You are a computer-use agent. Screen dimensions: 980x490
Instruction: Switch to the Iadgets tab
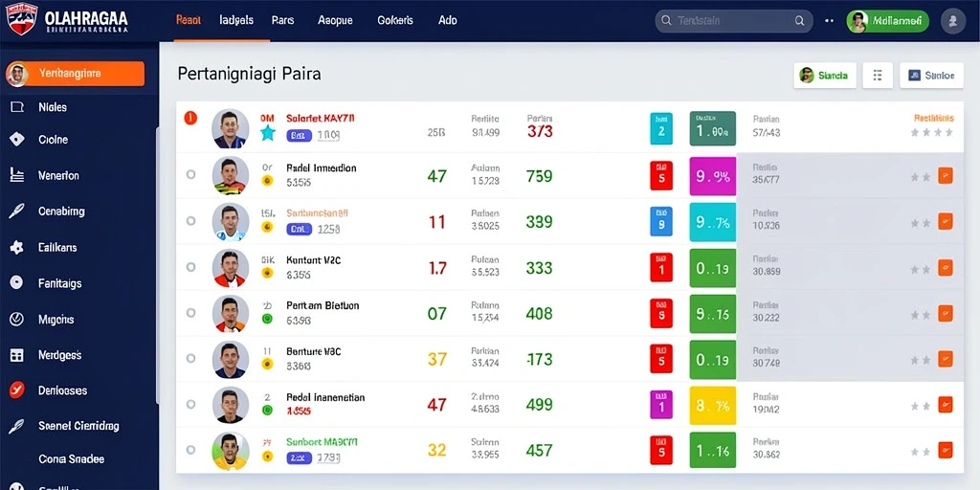[237, 20]
